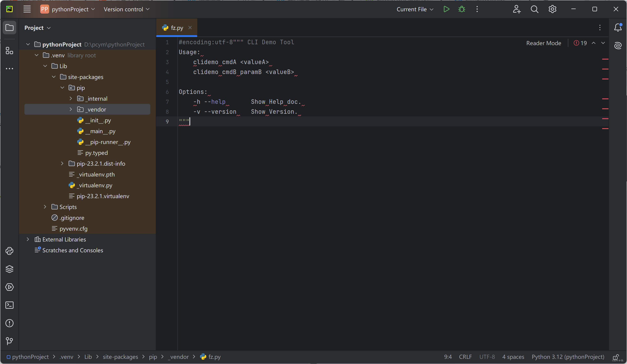Image resolution: width=627 pixels, height=364 pixels.
Task: Go to previous highlighted error arrow
Action: 594,43
